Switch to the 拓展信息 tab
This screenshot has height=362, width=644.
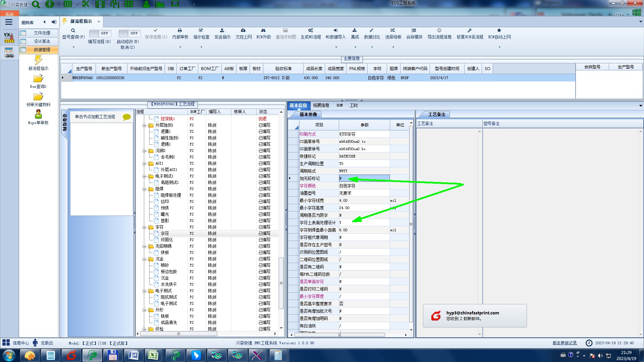click(321, 106)
